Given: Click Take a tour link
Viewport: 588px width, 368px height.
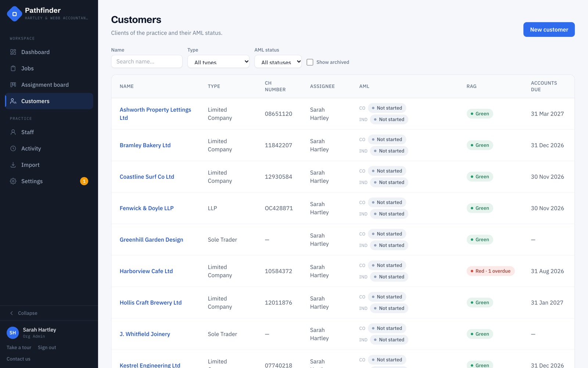Looking at the screenshot, I should (x=19, y=347).
